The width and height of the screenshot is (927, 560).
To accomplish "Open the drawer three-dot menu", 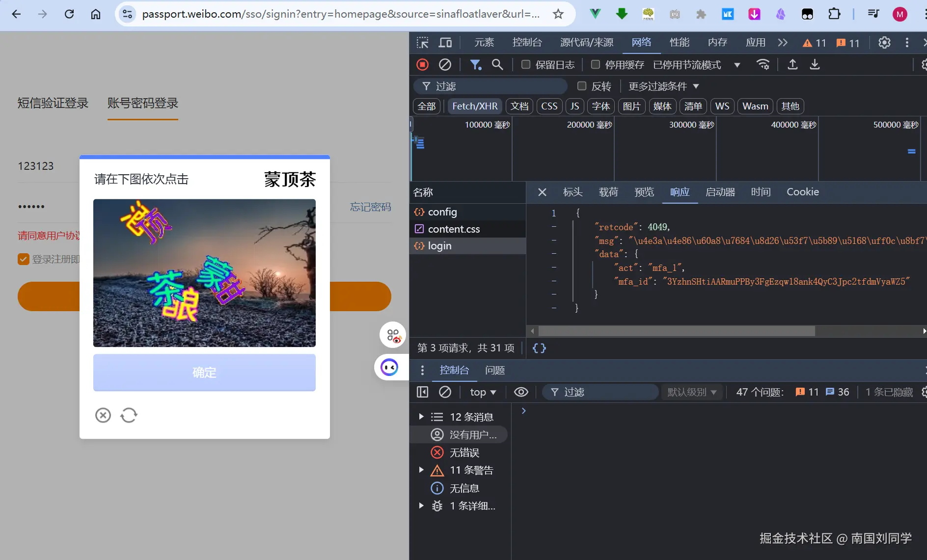I will click(x=422, y=370).
